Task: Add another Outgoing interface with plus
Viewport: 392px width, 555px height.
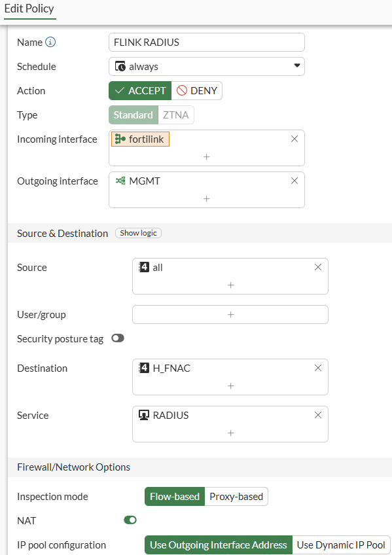Action: click(x=207, y=198)
